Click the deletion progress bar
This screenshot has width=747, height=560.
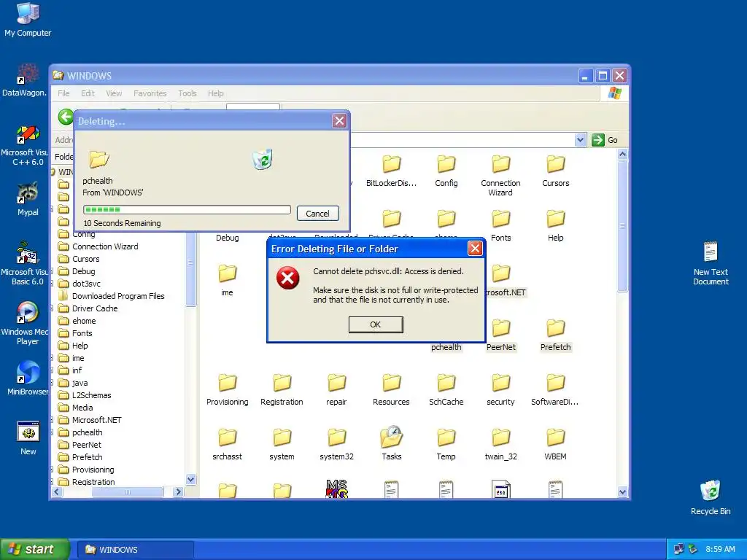click(187, 209)
